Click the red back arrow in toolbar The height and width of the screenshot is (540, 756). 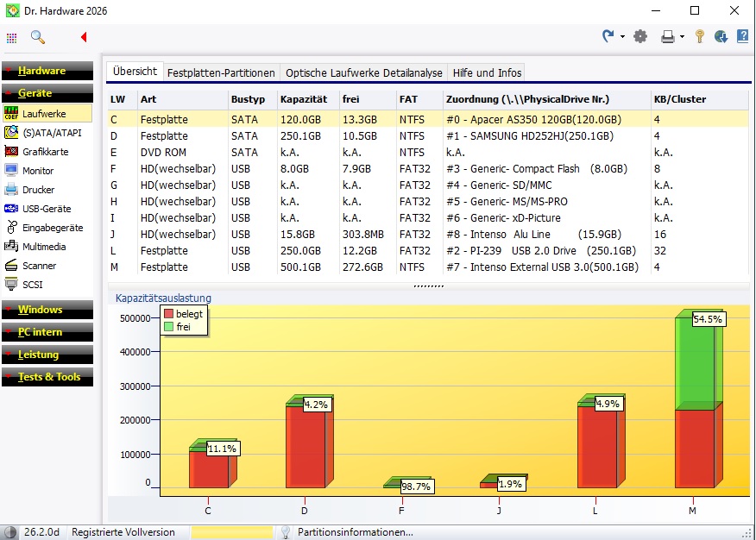[x=84, y=37]
